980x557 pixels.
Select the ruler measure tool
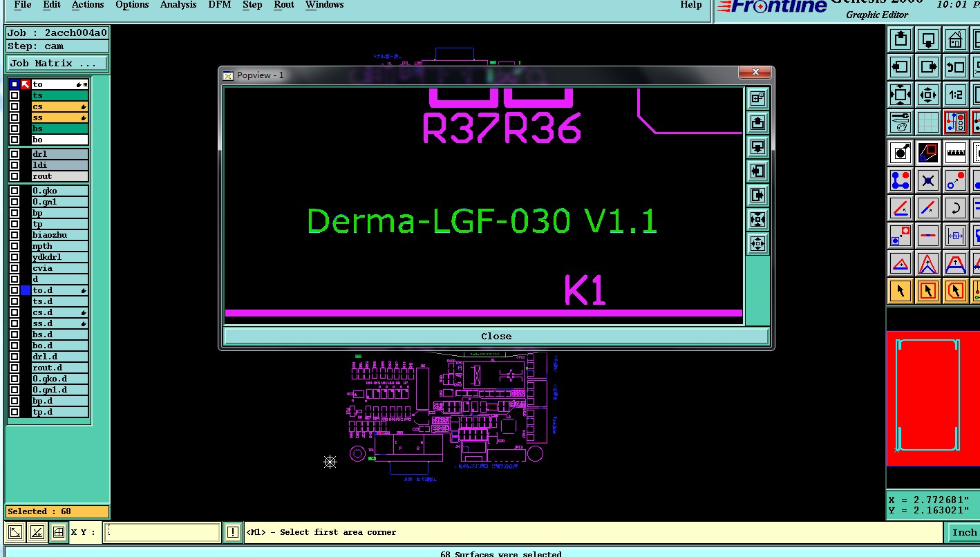click(x=956, y=152)
